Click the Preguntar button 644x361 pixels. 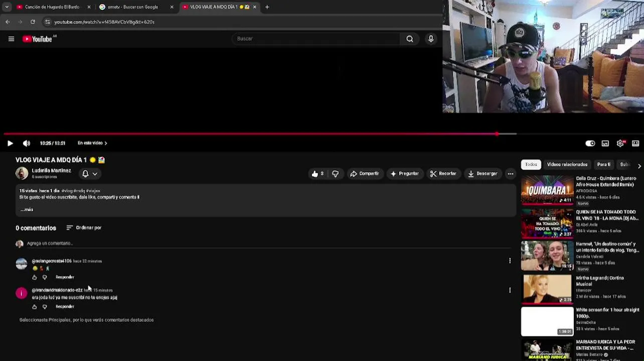click(x=404, y=173)
